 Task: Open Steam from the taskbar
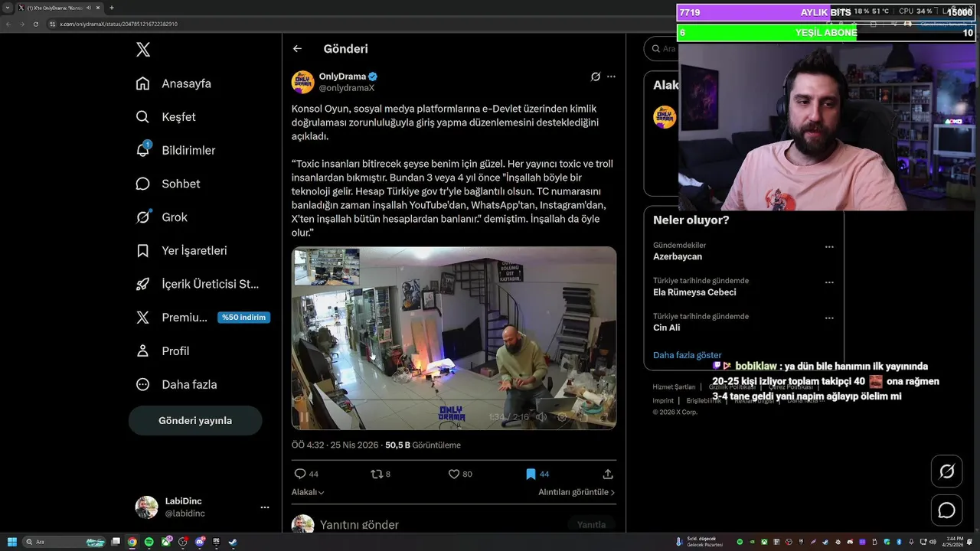(233, 542)
